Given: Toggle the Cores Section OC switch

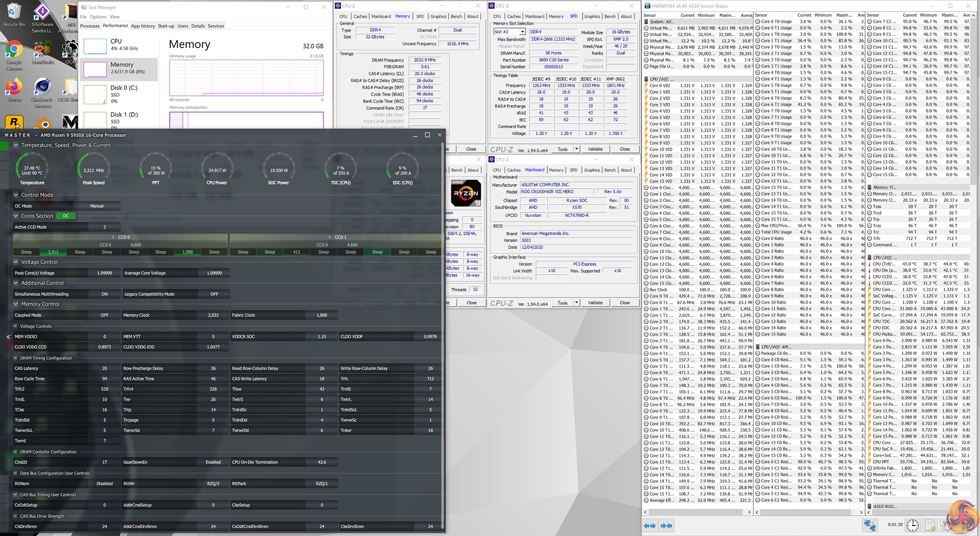Looking at the screenshot, I should coord(66,216).
